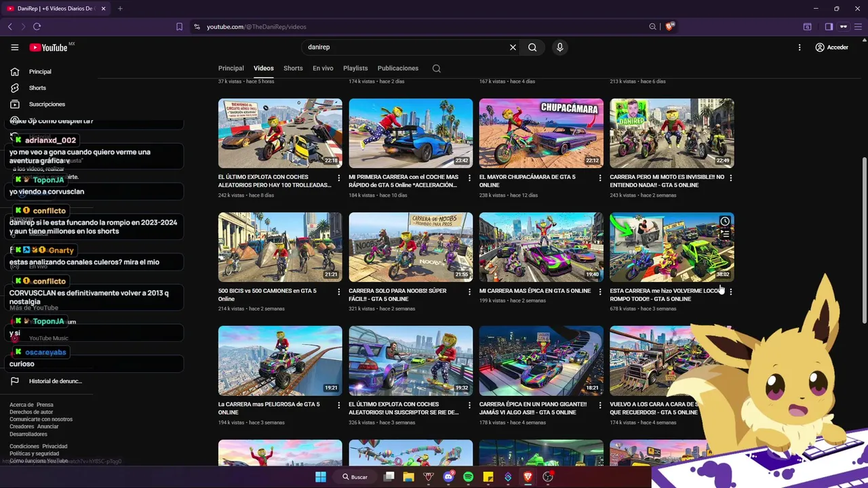The image size is (868, 488).
Task: Open video title CARRERA SOLO PARA NOOBS
Action: pos(397,295)
